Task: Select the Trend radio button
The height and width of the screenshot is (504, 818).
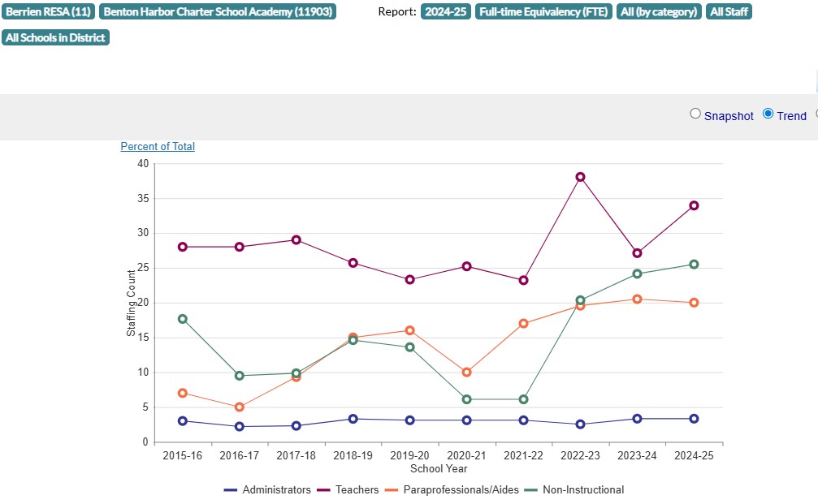Action: point(768,114)
